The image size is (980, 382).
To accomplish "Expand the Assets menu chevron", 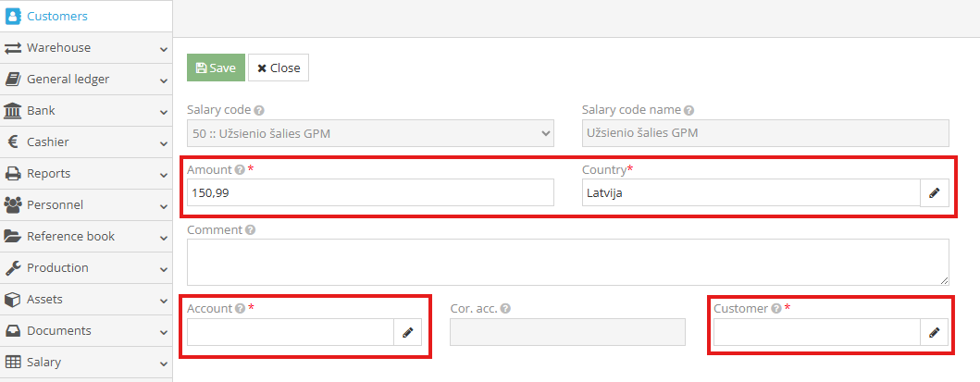I will click(163, 301).
